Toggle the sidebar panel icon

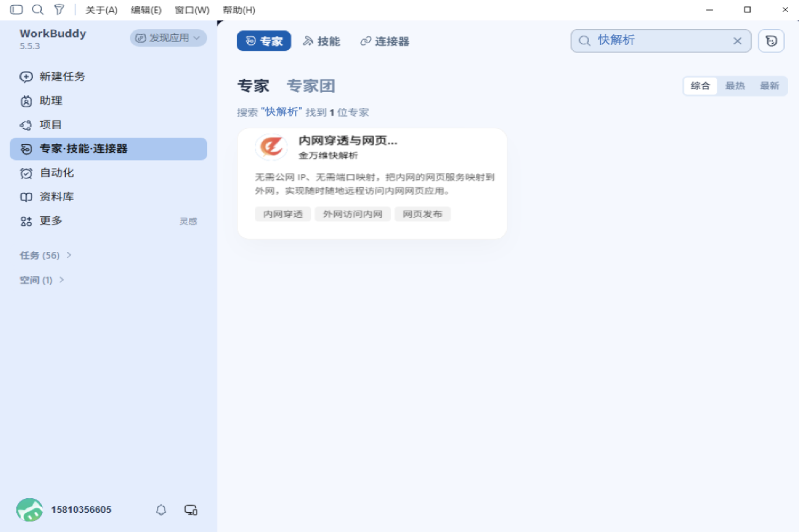click(16, 9)
